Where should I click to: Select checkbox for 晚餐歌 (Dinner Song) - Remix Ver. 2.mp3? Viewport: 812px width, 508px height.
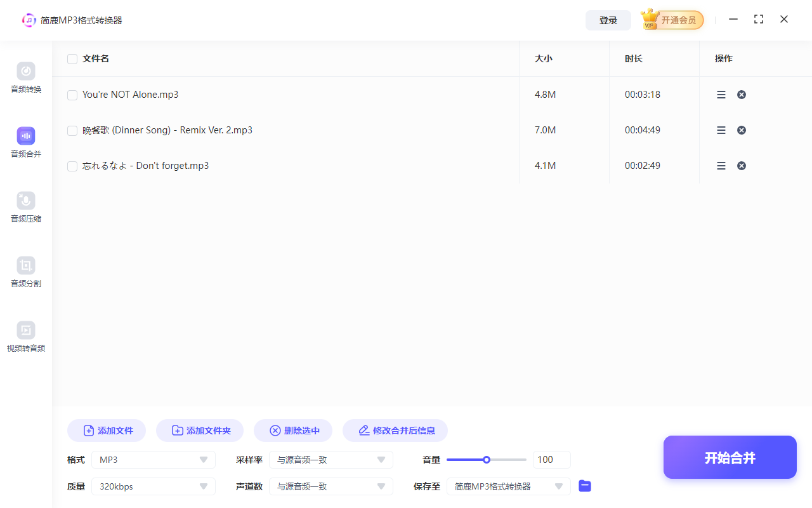72,131
